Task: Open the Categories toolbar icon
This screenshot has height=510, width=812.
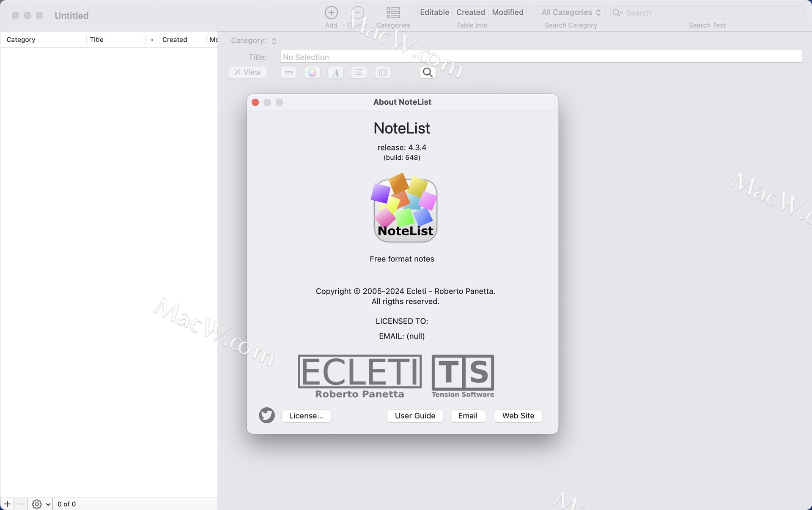Action: (x=393, y=13)
